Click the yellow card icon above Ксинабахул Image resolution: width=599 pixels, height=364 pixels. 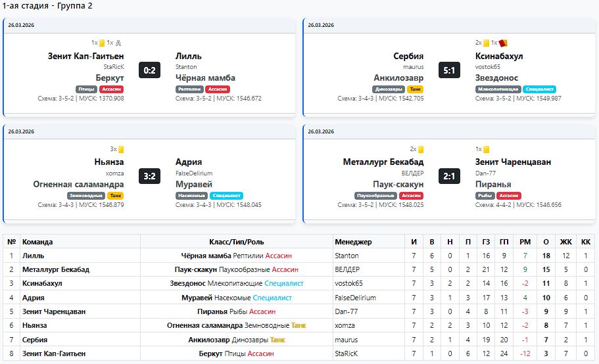(x=487, y=43)
